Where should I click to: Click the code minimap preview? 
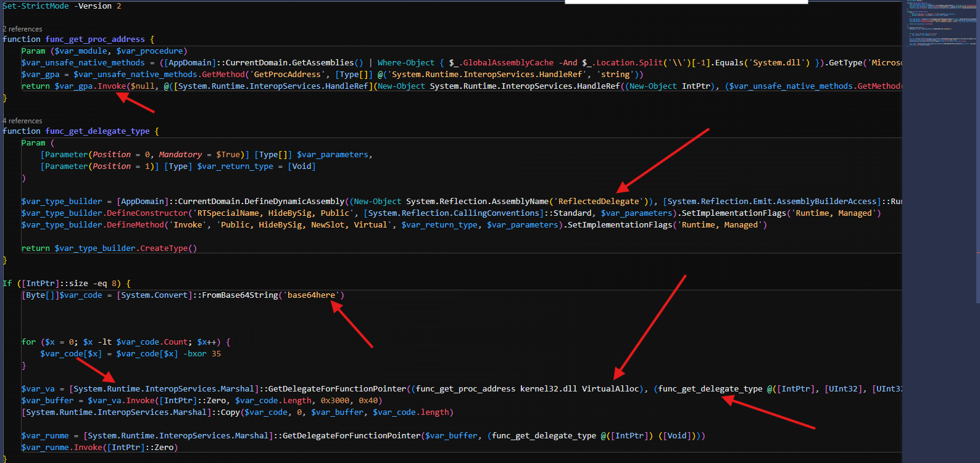point(941,25)
